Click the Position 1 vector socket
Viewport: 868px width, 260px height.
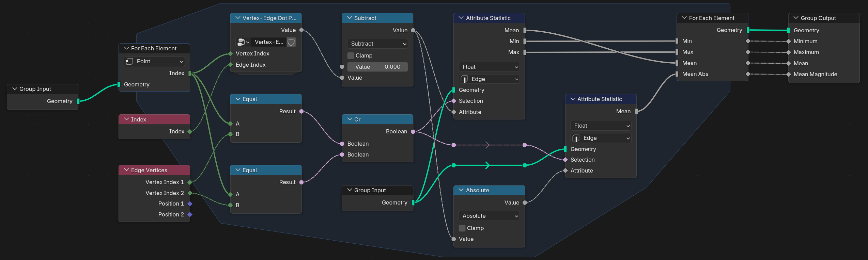(190, 204)
